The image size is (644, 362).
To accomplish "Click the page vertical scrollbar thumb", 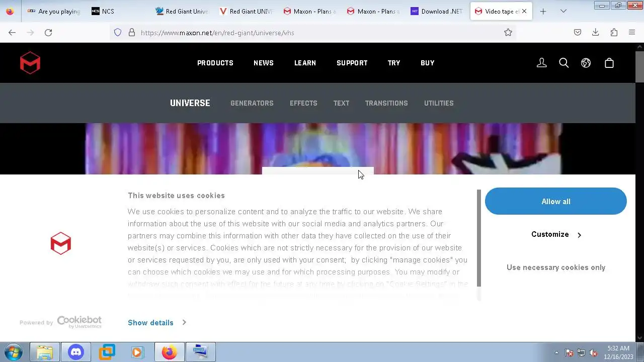I will tap(639, 66).
